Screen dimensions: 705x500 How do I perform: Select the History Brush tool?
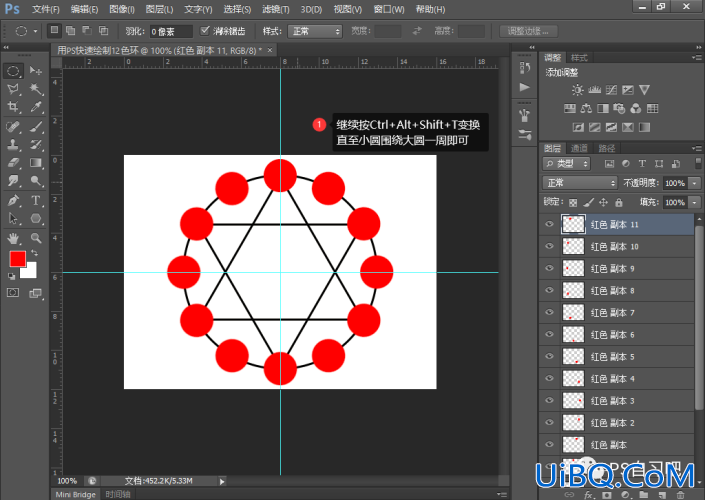pyautogui.click(x=36, y=144)
